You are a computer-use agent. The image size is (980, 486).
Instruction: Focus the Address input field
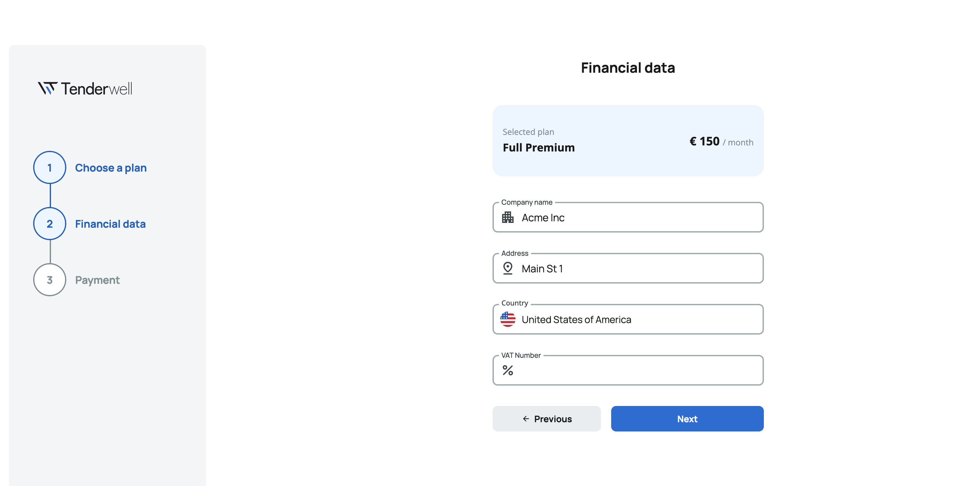pos(639,268)
